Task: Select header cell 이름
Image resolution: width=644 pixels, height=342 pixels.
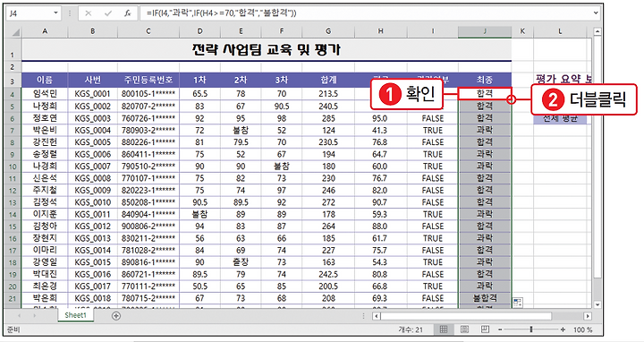Action: point(45,80)
